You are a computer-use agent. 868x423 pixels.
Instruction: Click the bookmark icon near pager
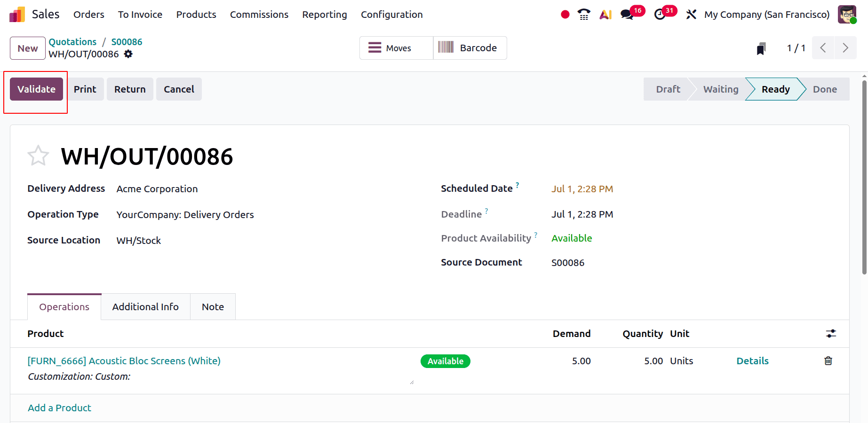(761, 48)
